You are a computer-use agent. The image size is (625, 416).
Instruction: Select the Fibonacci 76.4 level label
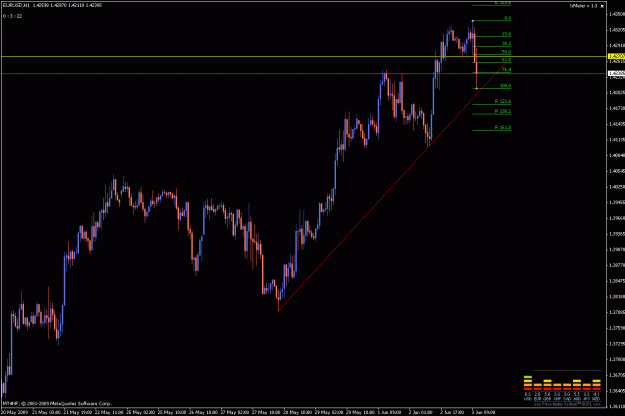point(506,69)
